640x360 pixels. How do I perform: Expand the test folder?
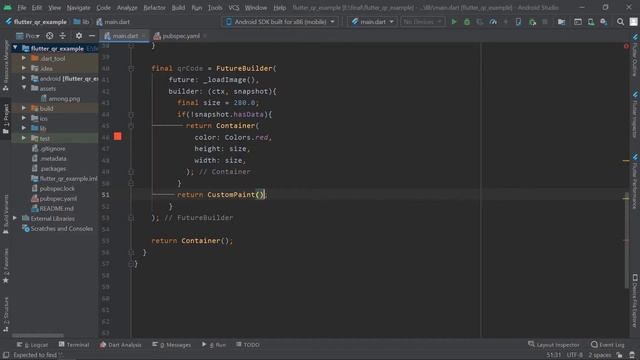[x=24, y=138]
